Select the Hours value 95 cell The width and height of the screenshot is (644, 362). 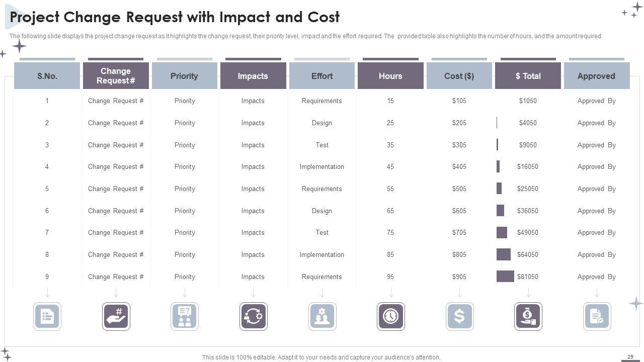pos(390,277)
